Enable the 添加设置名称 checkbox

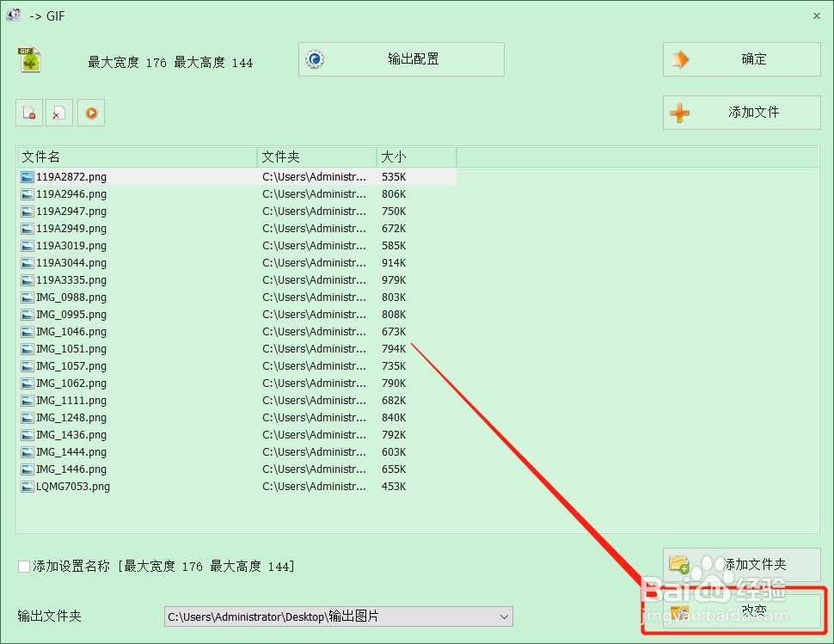tap(23, 566)
